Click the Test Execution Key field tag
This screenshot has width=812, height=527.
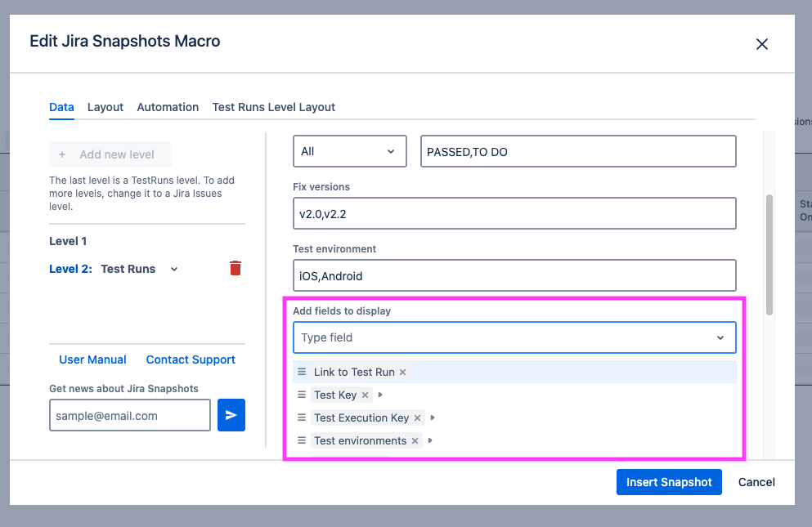click(361, 418)
